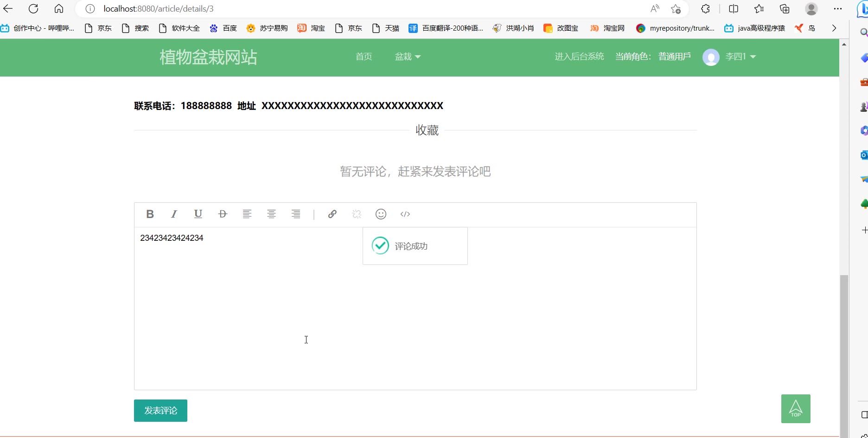Viewport: 868px width, 438px height.
Task: Open the 百度翻译-200种语 bookmark
Action: (x=446, y=28)
